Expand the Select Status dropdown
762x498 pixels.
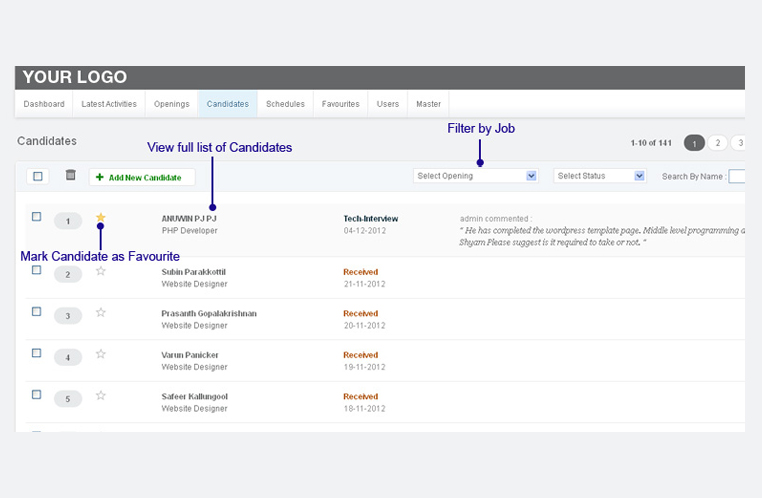point(600,176)
